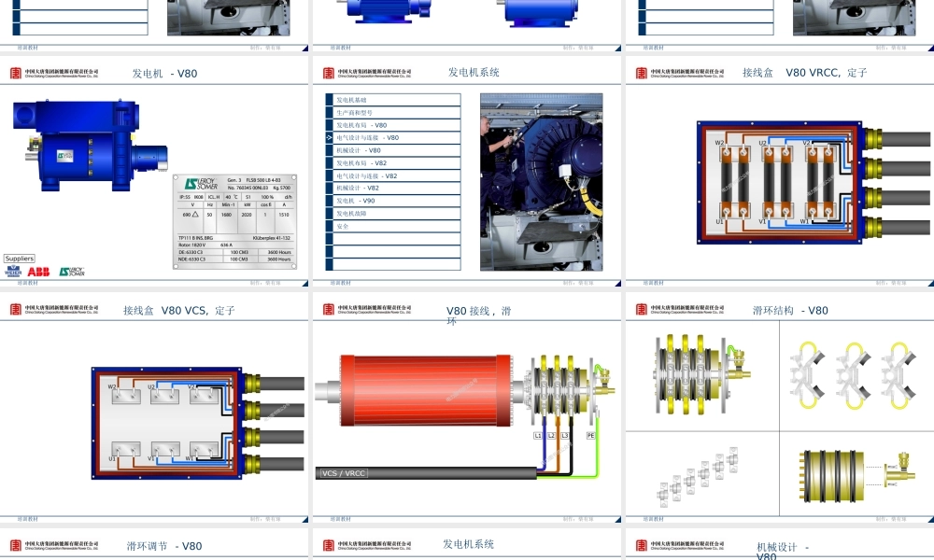The height and width of the screenshot is (560, 934).
Task: Click the ABB supplier logo
Action: click(38, 272)
